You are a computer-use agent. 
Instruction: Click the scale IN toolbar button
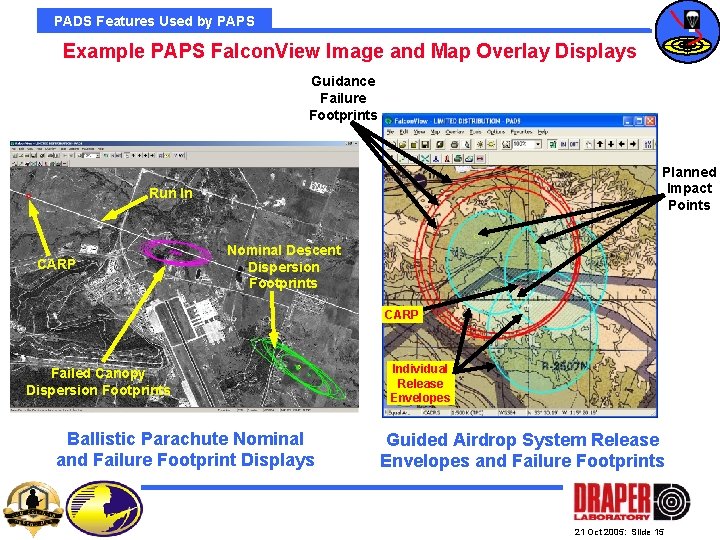(563, 145)
